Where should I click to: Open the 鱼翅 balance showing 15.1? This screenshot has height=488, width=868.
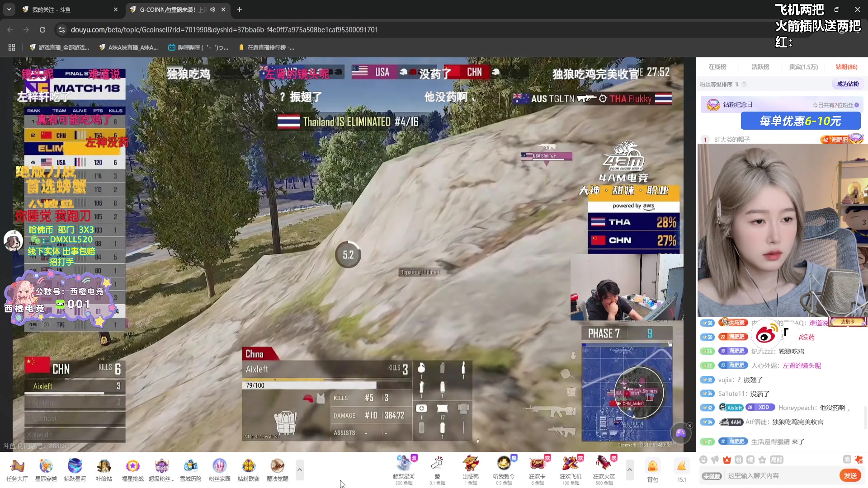coord(681,470)
